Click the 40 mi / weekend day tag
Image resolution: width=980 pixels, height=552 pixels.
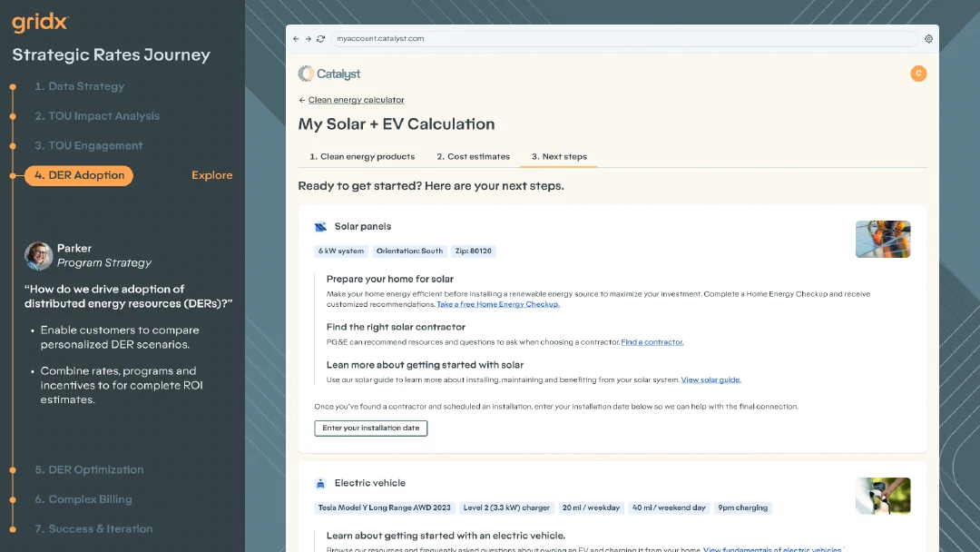669,508
